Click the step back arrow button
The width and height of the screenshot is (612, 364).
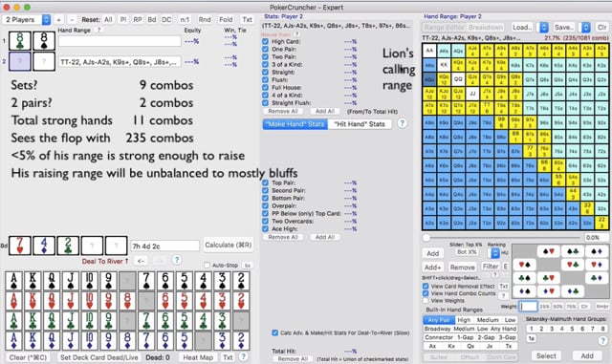[141, 260]
